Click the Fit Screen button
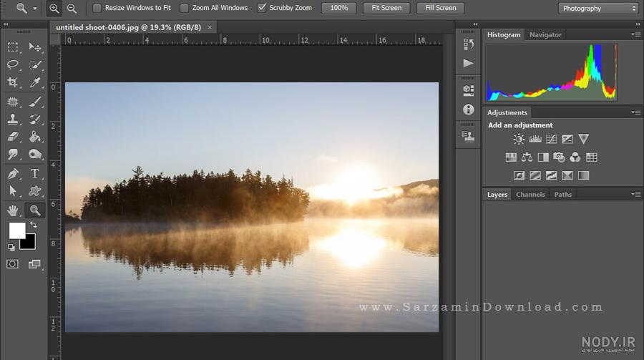644x360 pixels. pos(386,8)
